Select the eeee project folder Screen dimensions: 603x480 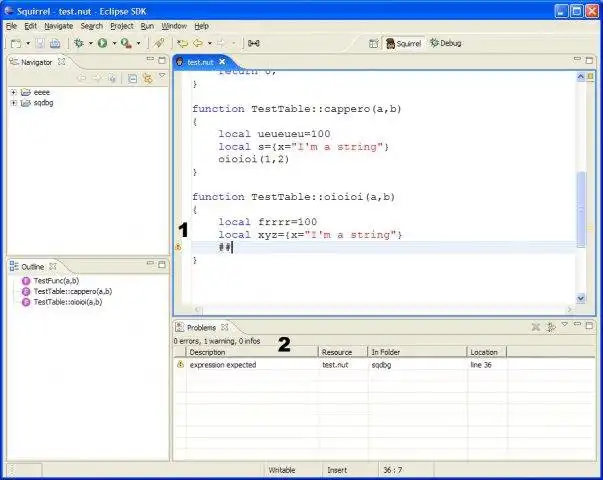[35, 92]
